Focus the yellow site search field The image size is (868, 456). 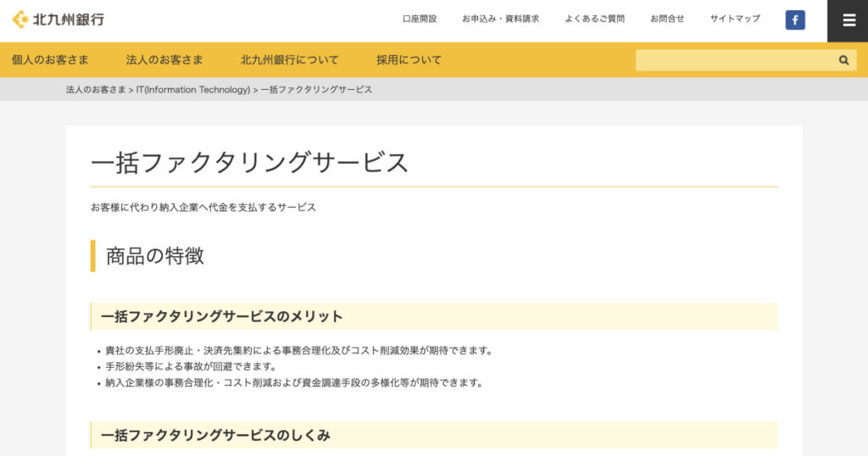pos(735,60)
